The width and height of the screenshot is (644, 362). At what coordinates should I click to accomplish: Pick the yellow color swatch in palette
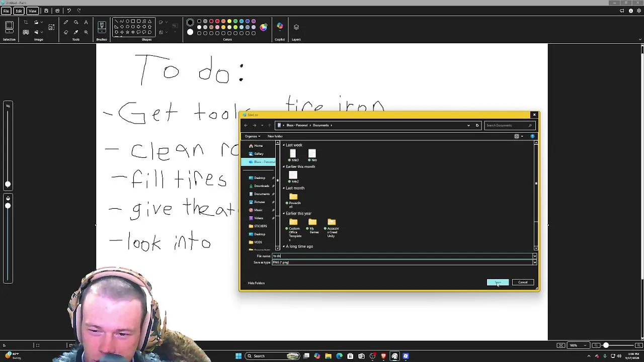[229, 22]
